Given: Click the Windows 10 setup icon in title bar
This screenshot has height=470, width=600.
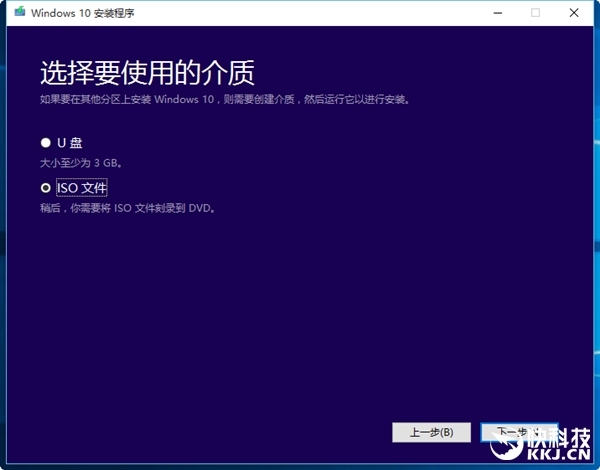Looking at the screenshot, I should coord(20,13).
